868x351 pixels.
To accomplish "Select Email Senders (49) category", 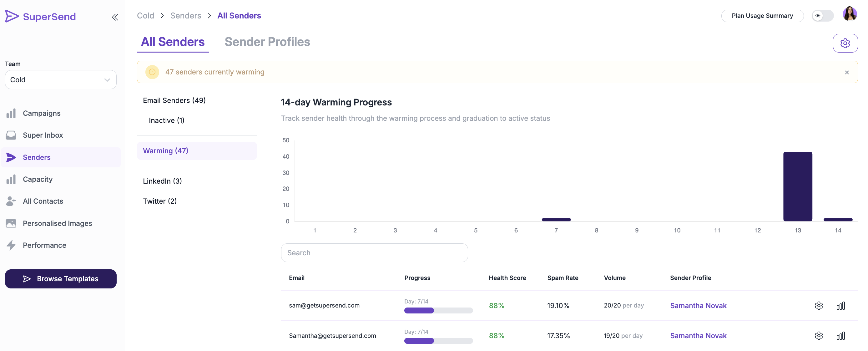I will (x=174, y=100).
